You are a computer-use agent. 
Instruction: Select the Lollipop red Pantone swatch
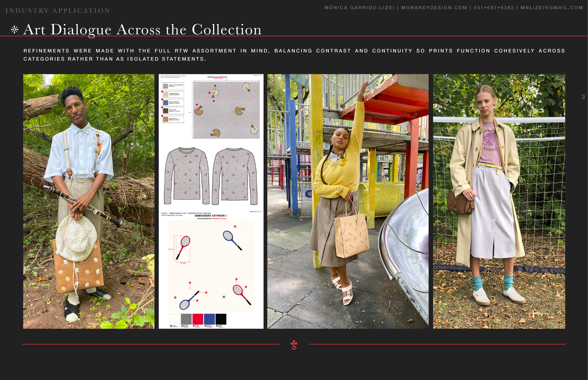198,320
